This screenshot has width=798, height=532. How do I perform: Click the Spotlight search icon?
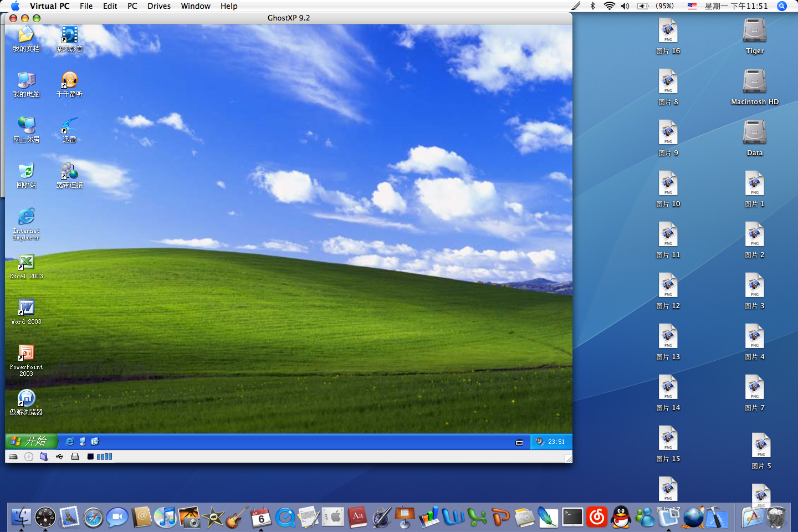pyautogui.click(x=782, y=6)
